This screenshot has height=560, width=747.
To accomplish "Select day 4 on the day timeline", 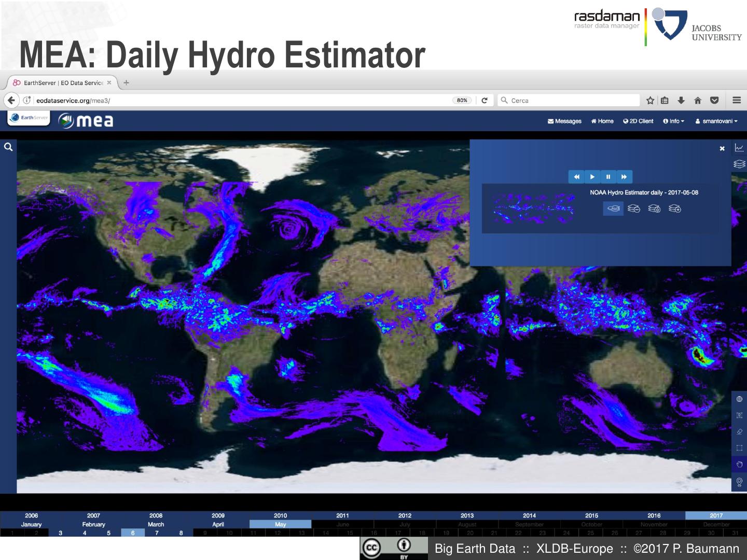I will [x=85, y=533].
